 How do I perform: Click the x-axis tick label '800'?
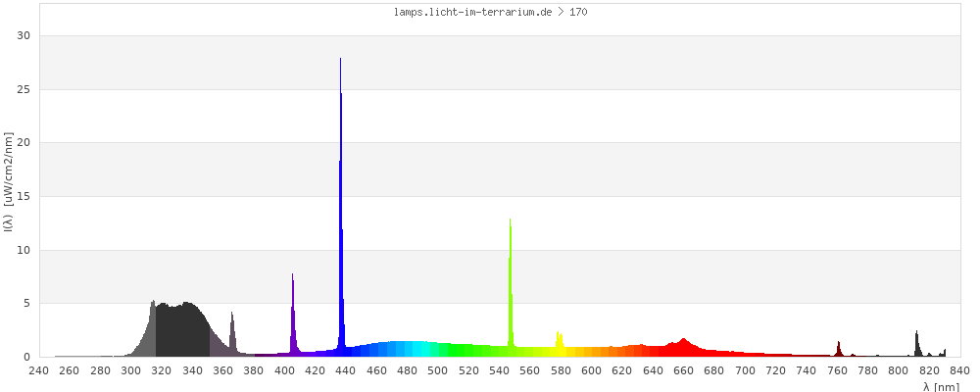(x=899, y=370)
